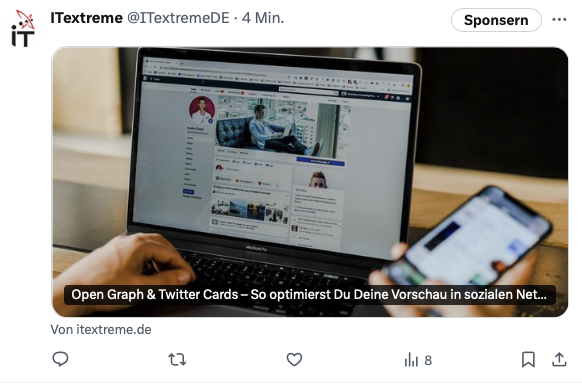
Task: Repost this tweet via the retweet arrows
Action: (177, 359)
